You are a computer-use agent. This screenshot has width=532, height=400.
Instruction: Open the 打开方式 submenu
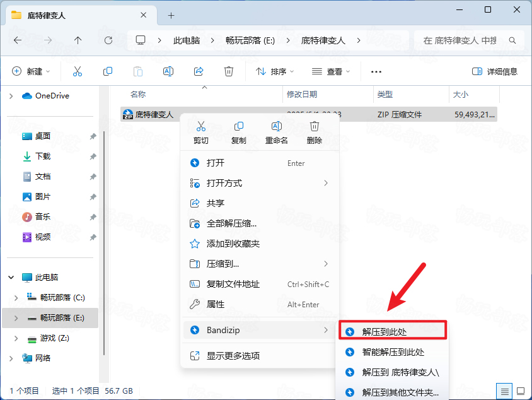coord(260,184)
